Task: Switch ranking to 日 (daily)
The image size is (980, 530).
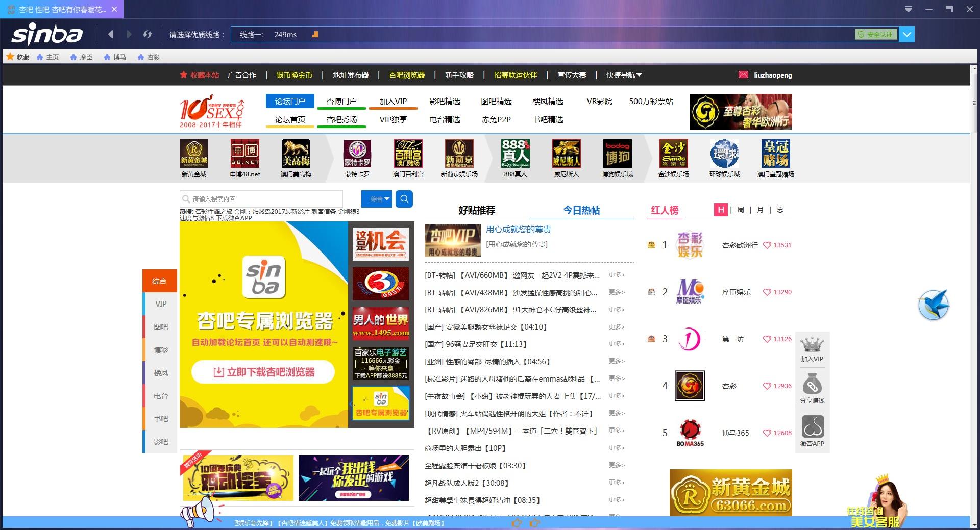Action: click(721, 210)
